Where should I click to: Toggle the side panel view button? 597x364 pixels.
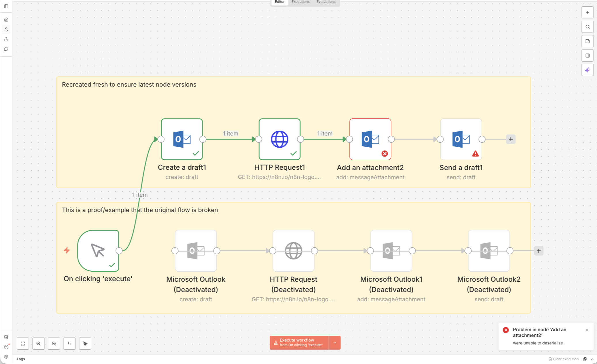(x=587, y=56)
